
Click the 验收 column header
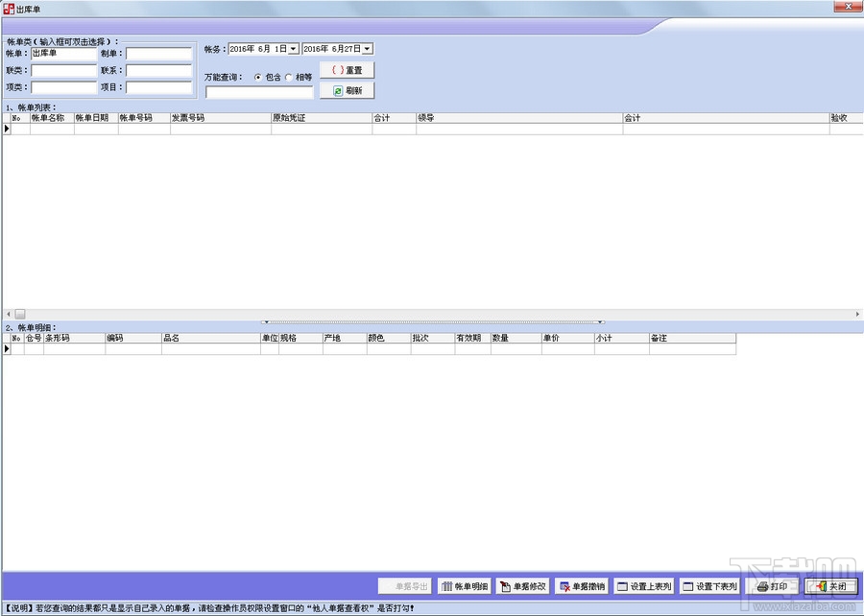tap(846, 118)
